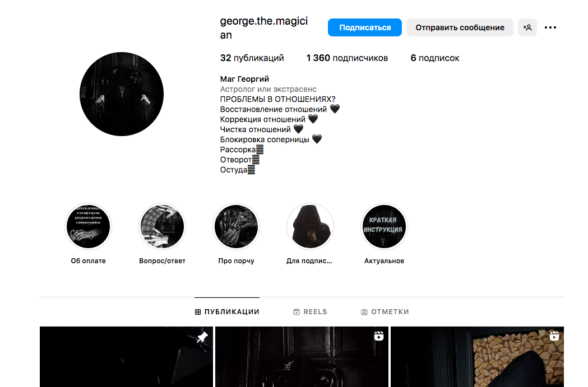Image resolution: width=588 pixels, height=387 pixels.
Task: Select the Публикации tab
Action: click(x=227, y=312)
